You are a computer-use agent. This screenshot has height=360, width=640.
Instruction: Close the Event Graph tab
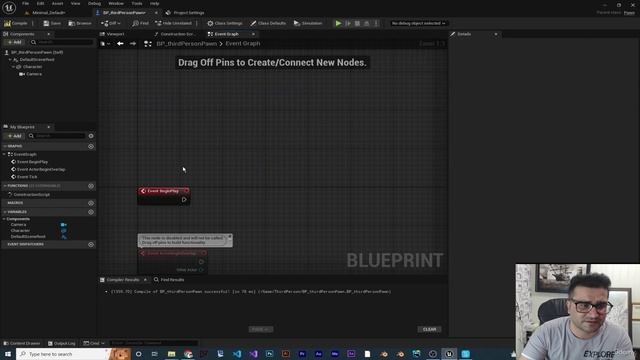253,34
